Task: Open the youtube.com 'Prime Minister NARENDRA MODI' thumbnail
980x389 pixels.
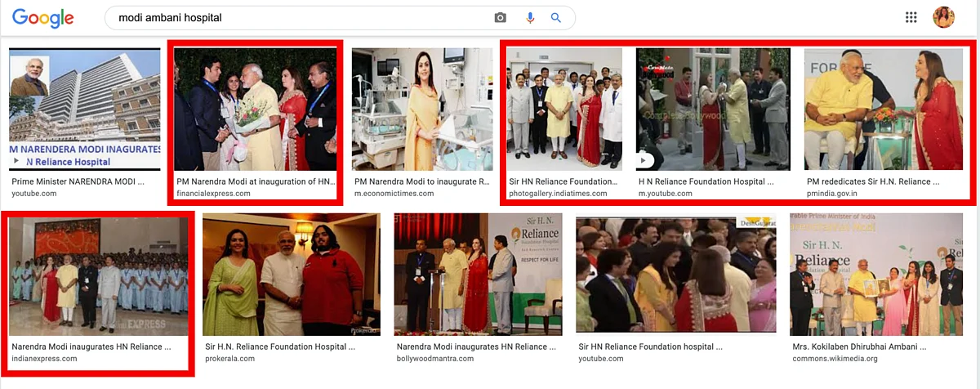Action: tap(85, 109)
